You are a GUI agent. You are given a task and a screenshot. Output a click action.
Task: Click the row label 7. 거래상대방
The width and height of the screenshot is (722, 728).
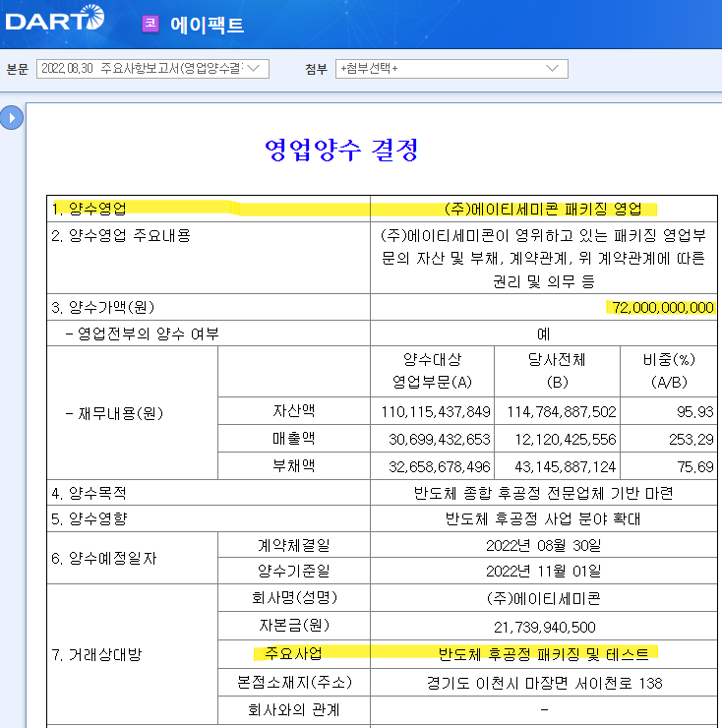96,654
